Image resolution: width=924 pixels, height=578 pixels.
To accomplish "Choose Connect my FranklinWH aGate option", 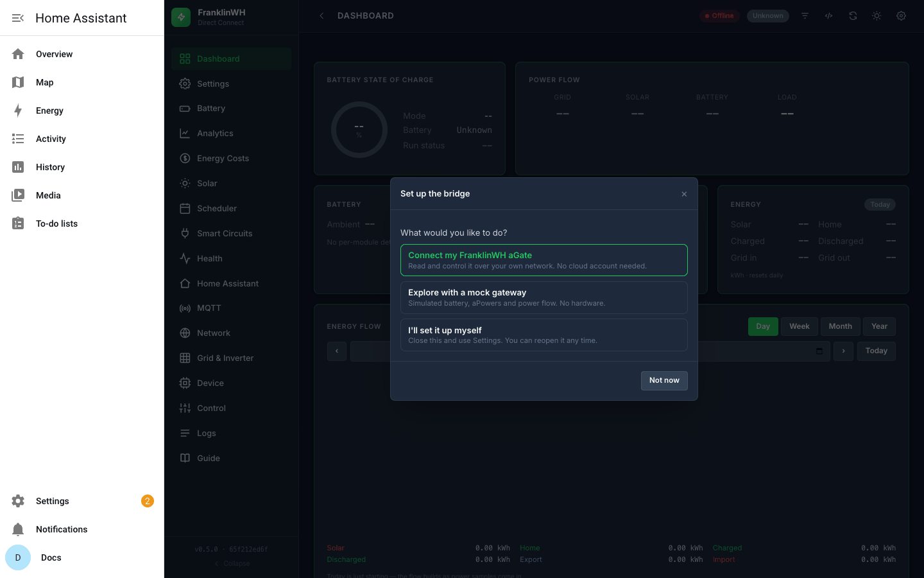I will pos(544,260).
